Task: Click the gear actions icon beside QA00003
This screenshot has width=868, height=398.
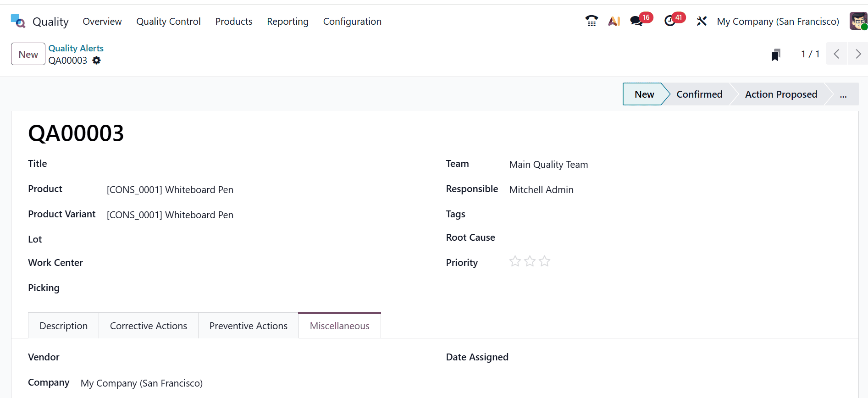Action: pos(96,61)
